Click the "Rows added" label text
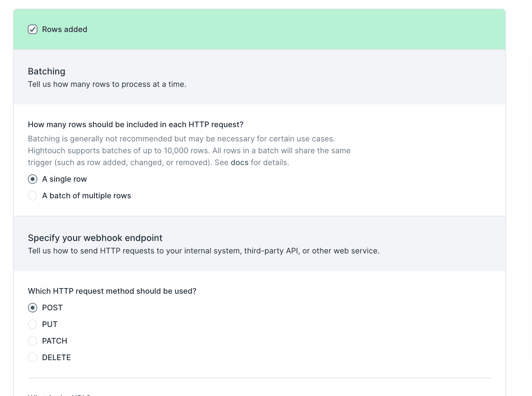 pos(64,29)
